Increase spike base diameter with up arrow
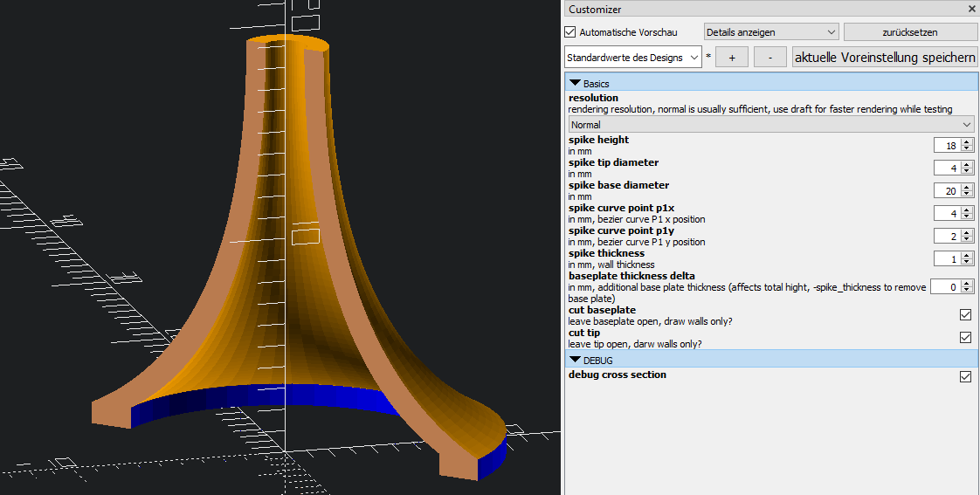 pos(967,188)
